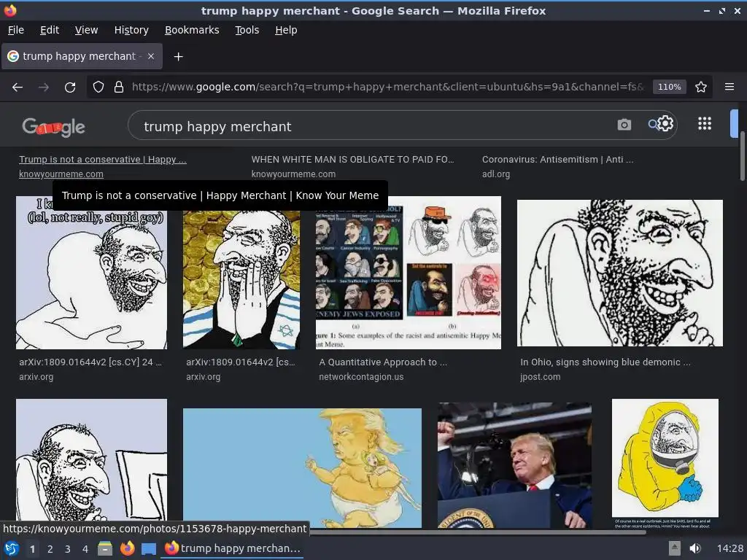747x560 pixels.
Task: Open 'Coronavirus: Antisemitism' adl.org result
Action: (557, 160)
